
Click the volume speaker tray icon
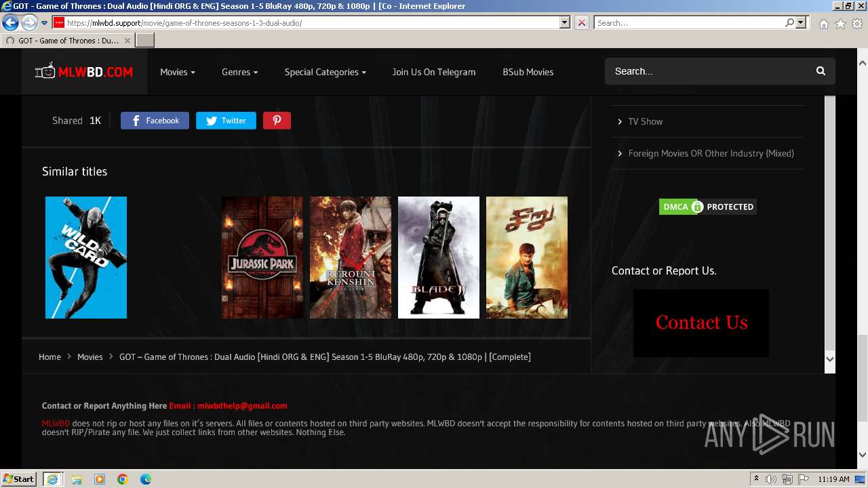click(771, 479)
